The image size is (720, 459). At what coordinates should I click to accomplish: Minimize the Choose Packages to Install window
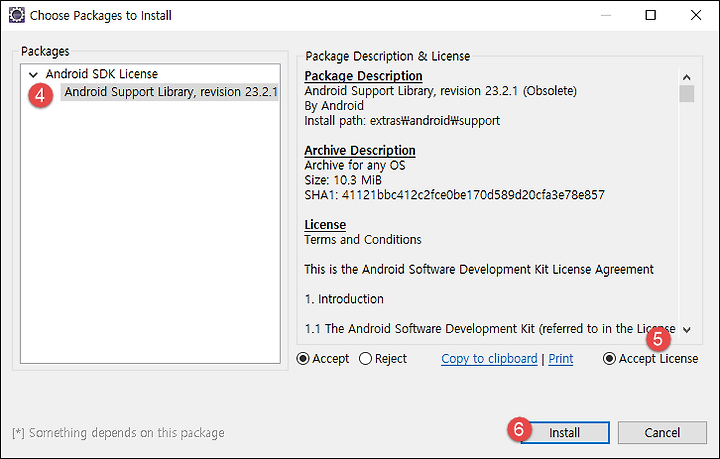click(x=606, y=15)
